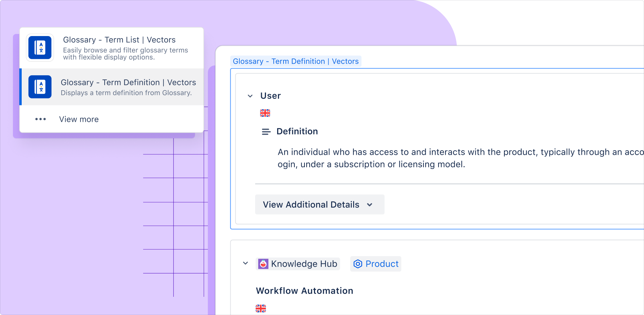Click the UK flag under Workflow Automation
This screenshot has height=315, width=644.
coord(261,308)
